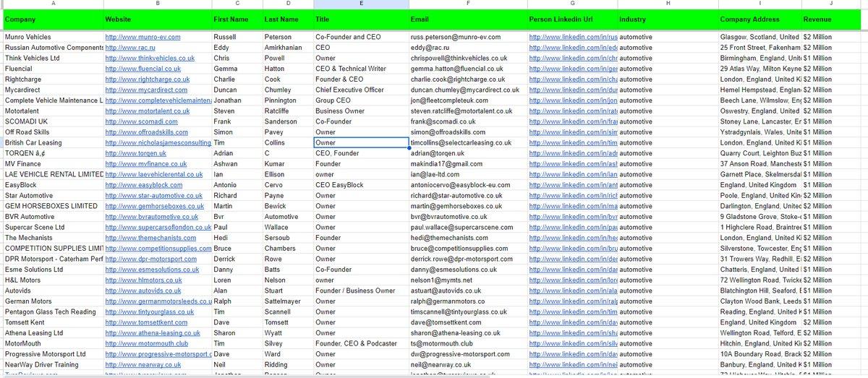This screenshot has height=378, width=868.
Task: Open LinkedIn URL in Munro Vehicles row
Action: (573, 37)
